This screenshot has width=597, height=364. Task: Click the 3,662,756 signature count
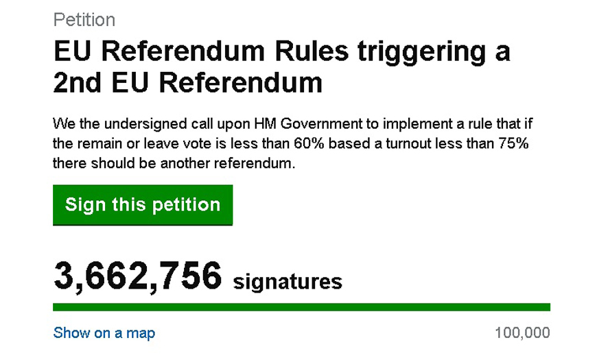138,276
